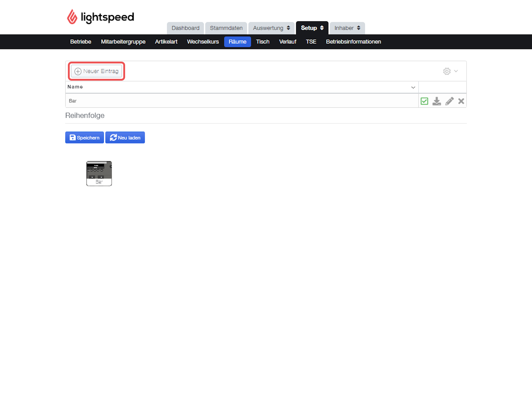Open Wechselkurs settings

203,42
